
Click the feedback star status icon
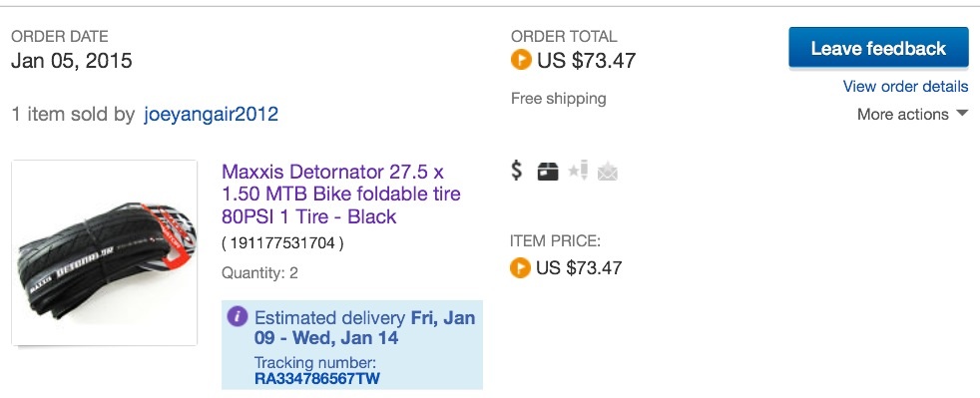pyautogui.click(x=578, y=170)
